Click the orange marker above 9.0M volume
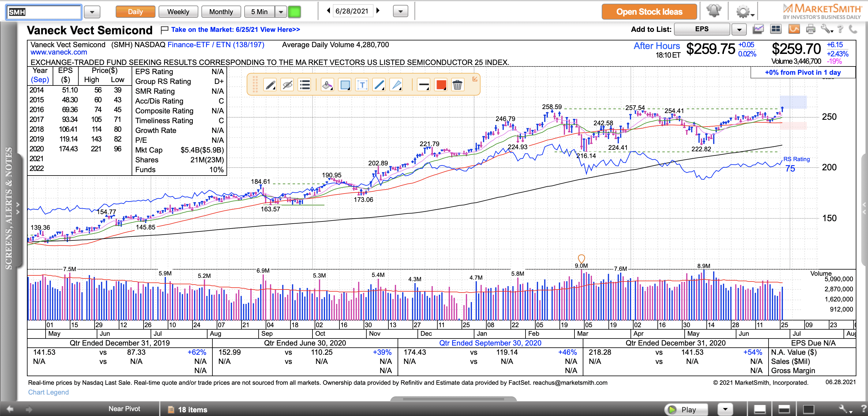This screenshot has height=416, width=868. pos(581,259)
